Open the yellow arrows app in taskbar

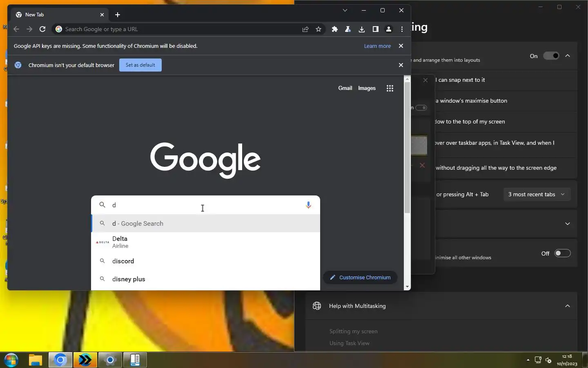pos(85,360)
